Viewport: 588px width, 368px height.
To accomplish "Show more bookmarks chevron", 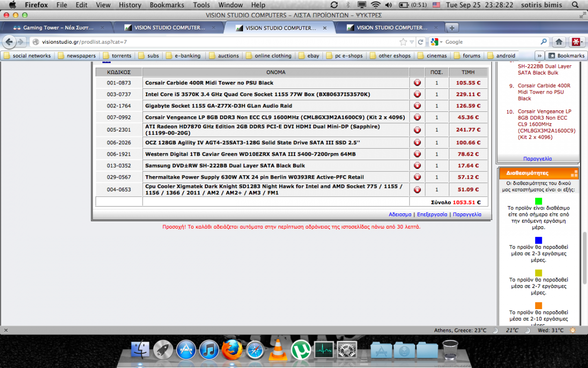I will pyautogui.click(x=539, y=55).
